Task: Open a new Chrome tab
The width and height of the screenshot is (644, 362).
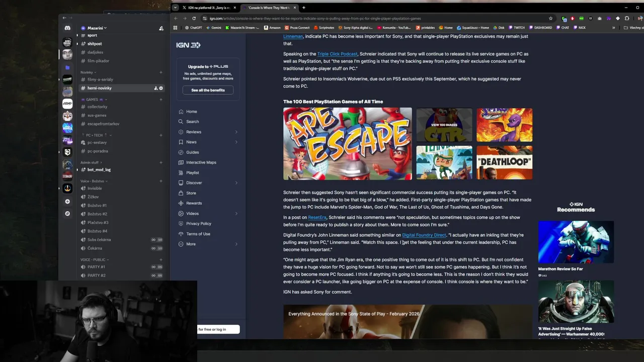Action: (303, 8)
